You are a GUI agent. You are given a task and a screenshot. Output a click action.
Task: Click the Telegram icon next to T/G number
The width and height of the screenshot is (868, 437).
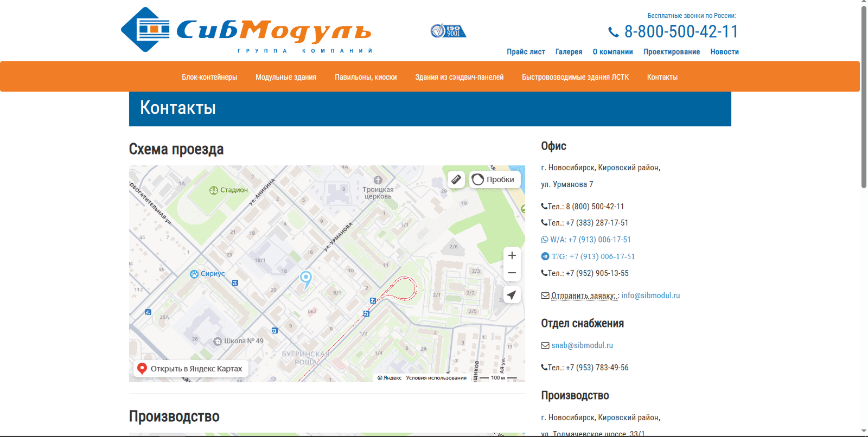click(x=545, y=256)
